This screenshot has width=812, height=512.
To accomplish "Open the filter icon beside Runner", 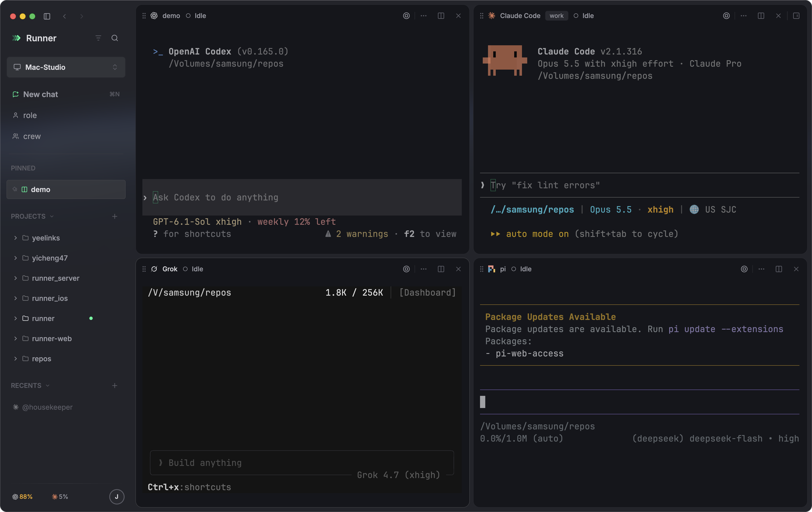I will point(99,38).
